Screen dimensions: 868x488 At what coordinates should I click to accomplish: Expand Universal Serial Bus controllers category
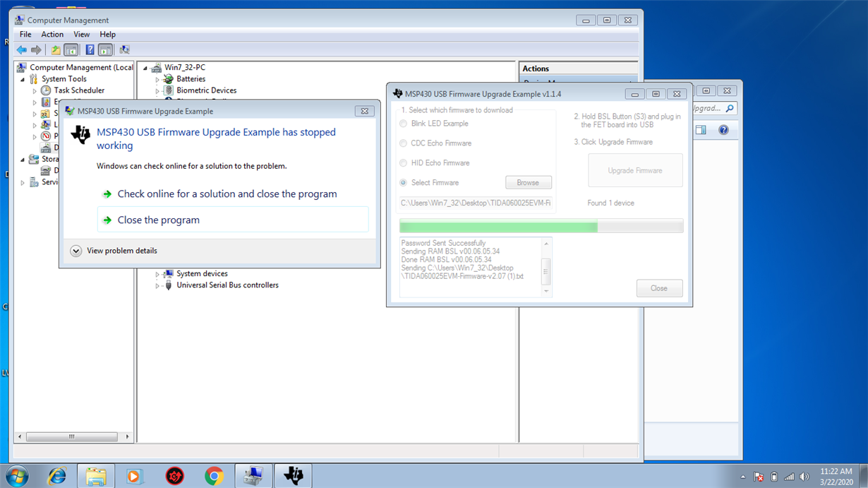coord(157,285)
